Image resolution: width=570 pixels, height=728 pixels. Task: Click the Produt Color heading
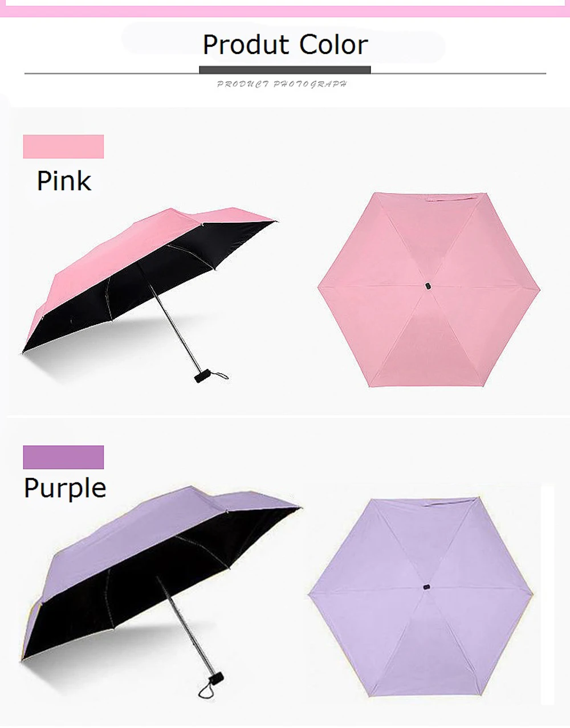285,44
